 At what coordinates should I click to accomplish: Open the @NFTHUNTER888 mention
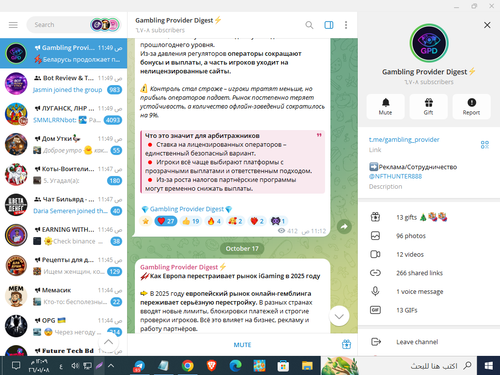[x=395, y=176]
